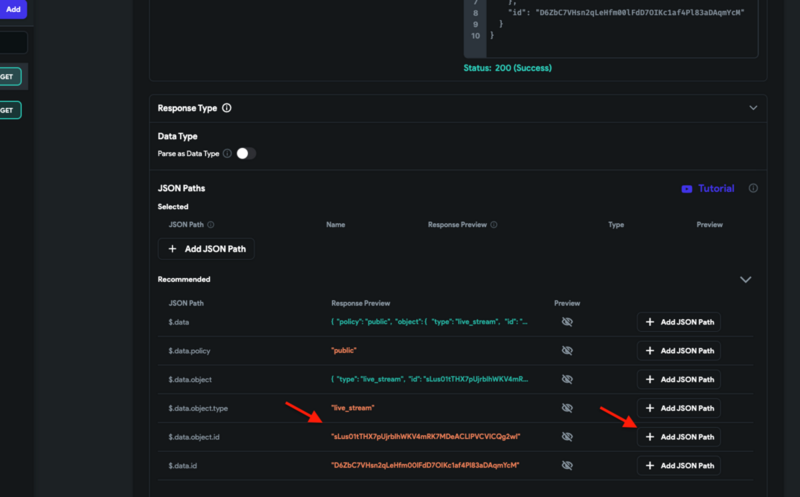The height and width of the screenshot is (497, 800).
Task: Click the upper GET badge in sidebar
Action: 9,77
